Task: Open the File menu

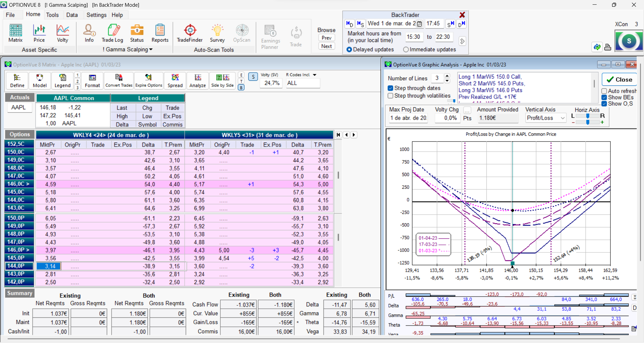Action: coord(10,15)
